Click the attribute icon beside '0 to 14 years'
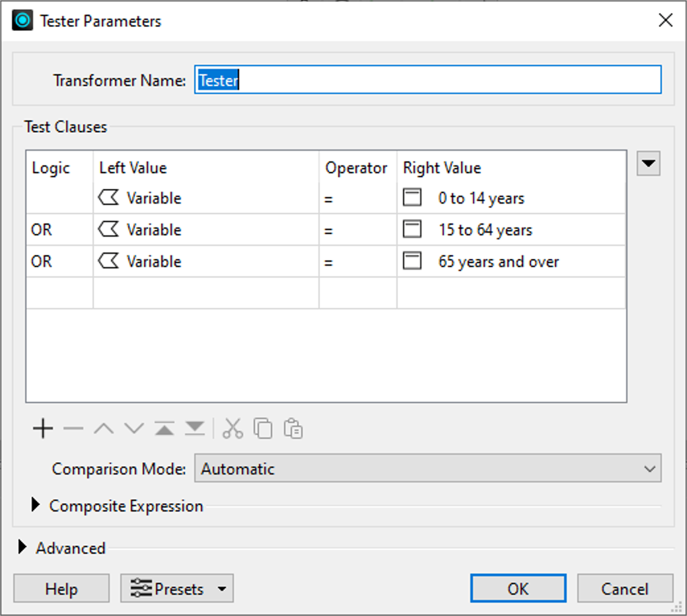 point(412,196)
